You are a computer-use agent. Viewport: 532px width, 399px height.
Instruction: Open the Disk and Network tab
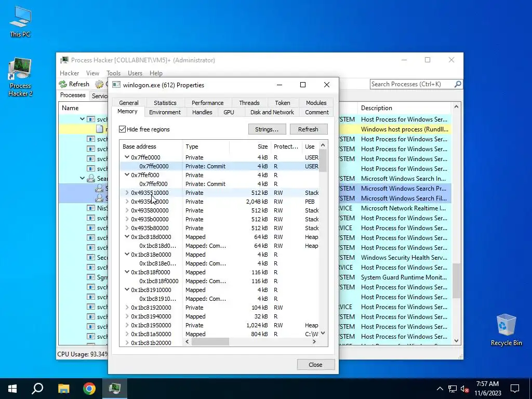(272, 112)
